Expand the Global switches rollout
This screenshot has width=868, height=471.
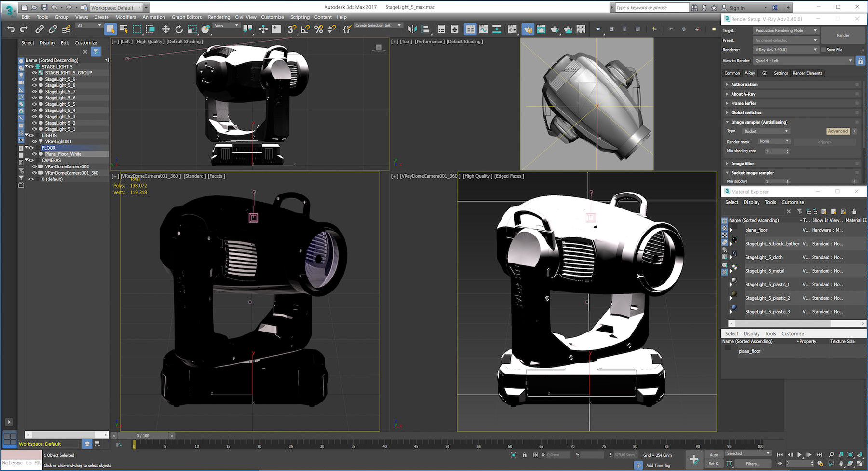[x=746, y=113]
